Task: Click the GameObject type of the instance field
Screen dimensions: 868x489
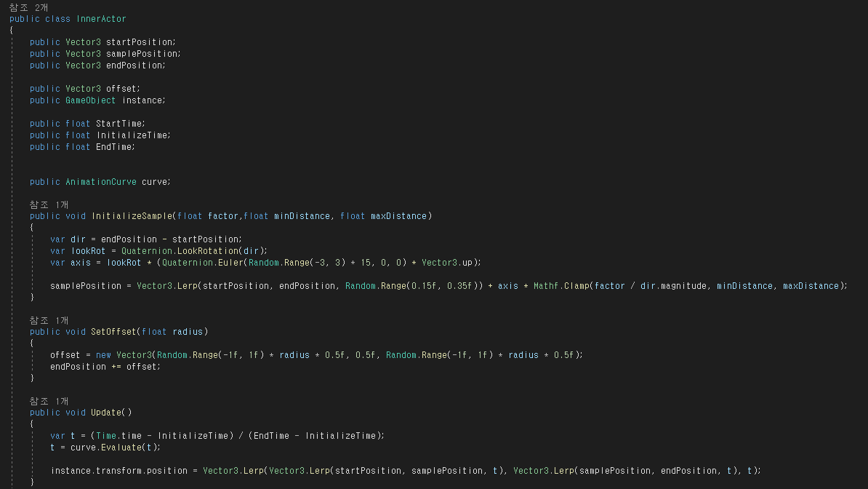Action: point(91,100)
